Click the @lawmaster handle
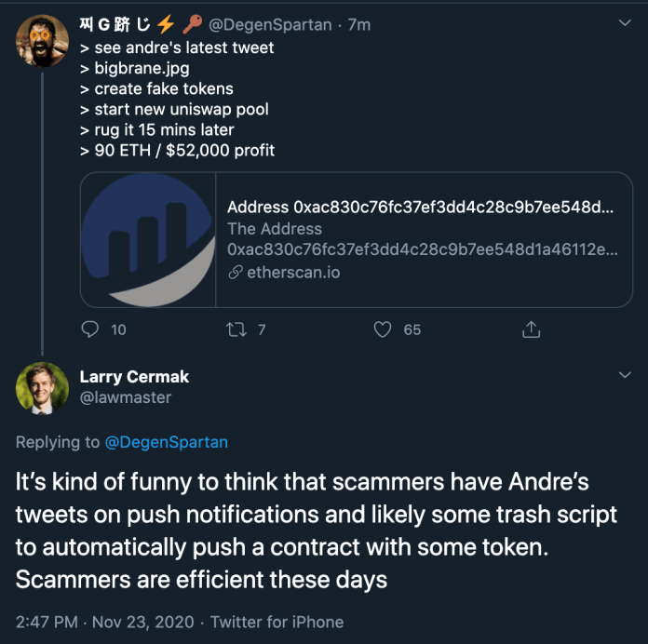Image resolution: width=648 pixels, height=644 pixels. click(x=126, y=397)
